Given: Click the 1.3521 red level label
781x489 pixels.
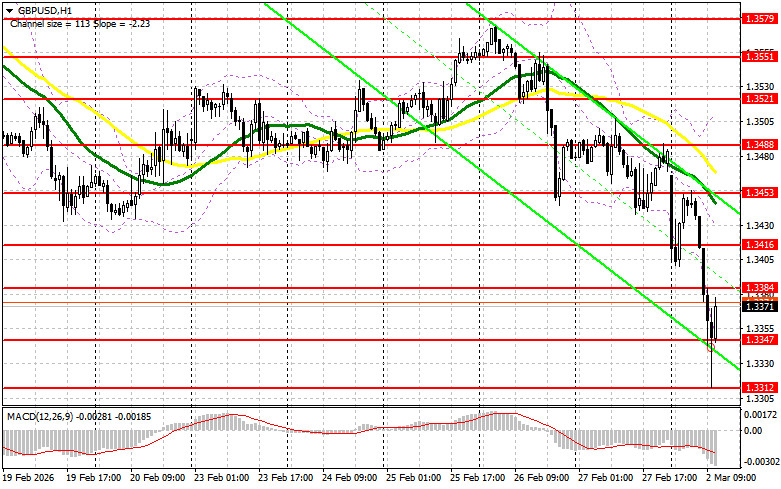Looking at the screenshot, I should 759,99.
